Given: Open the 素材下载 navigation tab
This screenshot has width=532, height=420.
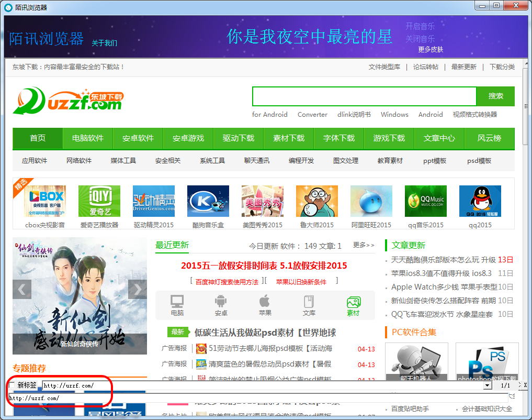Looking at the screenshot, I should 289,138.
